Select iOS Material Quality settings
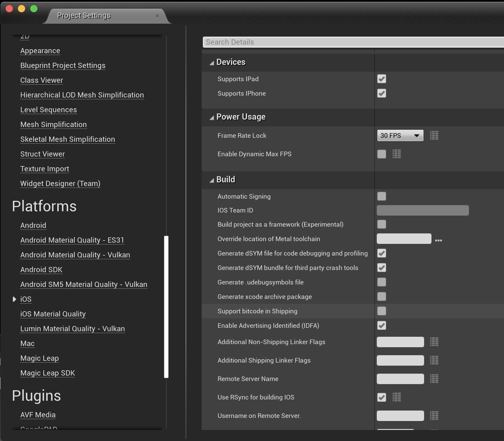Viewport: 504px width, 441px height. pyautogui.click(x=53, y=314)
